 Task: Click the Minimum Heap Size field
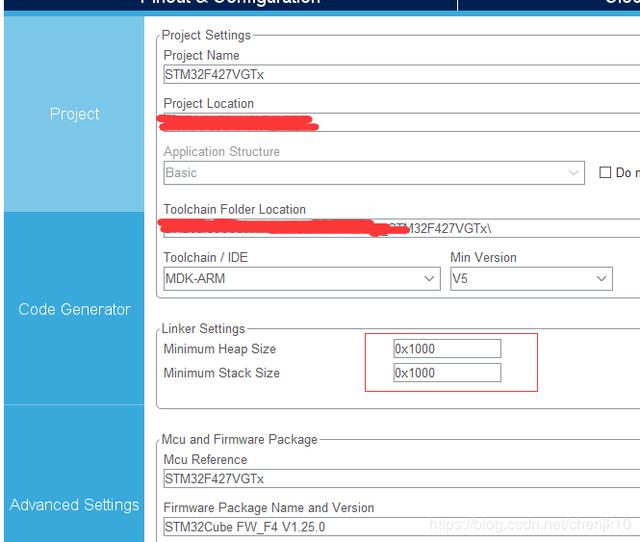coord(447,349)
